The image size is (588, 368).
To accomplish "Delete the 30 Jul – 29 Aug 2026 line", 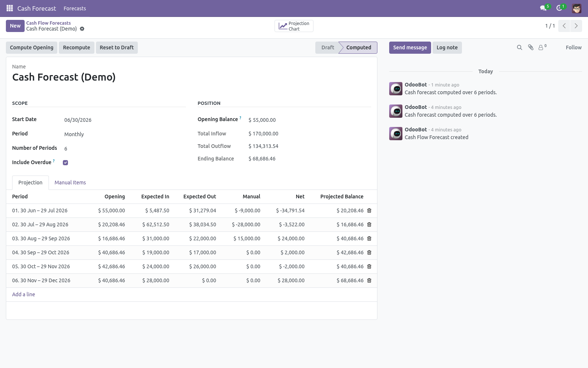I will 369,224.
